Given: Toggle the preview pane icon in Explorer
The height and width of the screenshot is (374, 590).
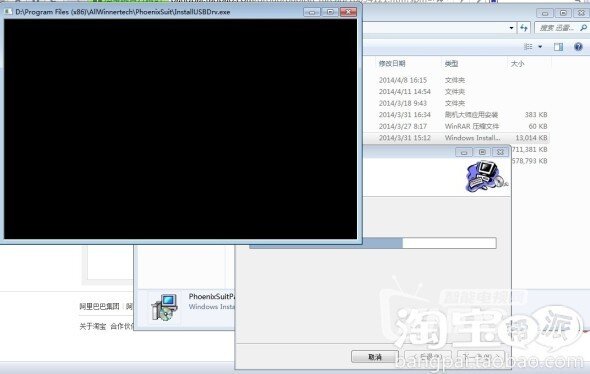Looking at the screenshot, I should click(558, 47).
